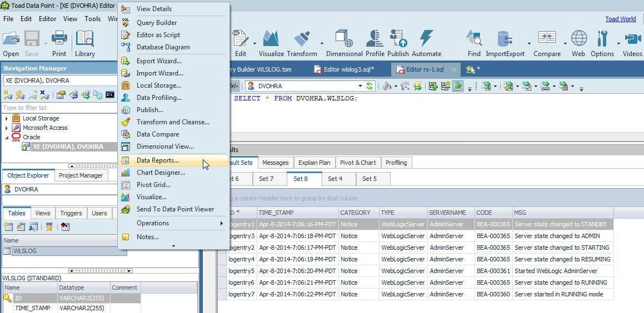Switch to Project Manager tab
This screenshot has width=644, height=313.
pos(81,175)
